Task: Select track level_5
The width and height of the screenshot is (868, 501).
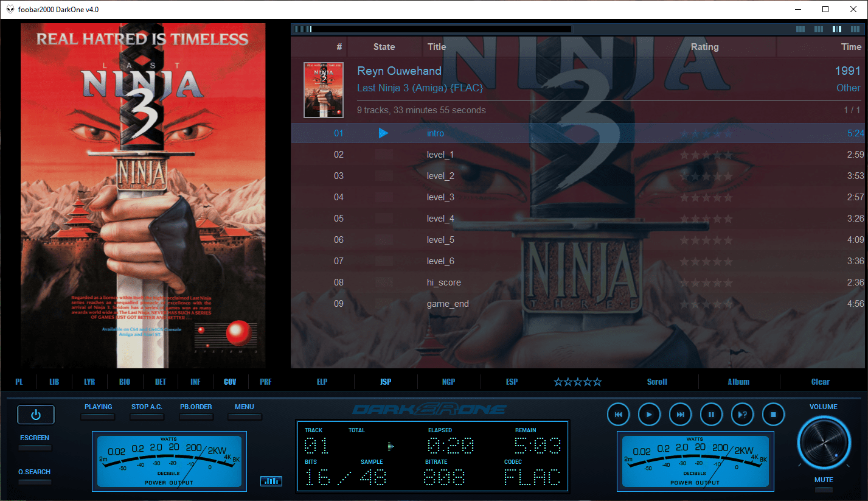Action: point(577,240)
